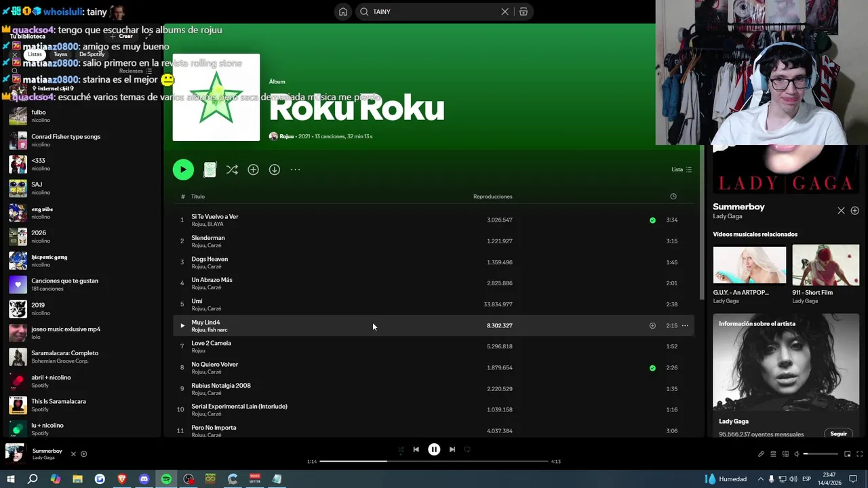Remove Si Te Vuelvo a Ver from liked songs

tap(652, 220)
